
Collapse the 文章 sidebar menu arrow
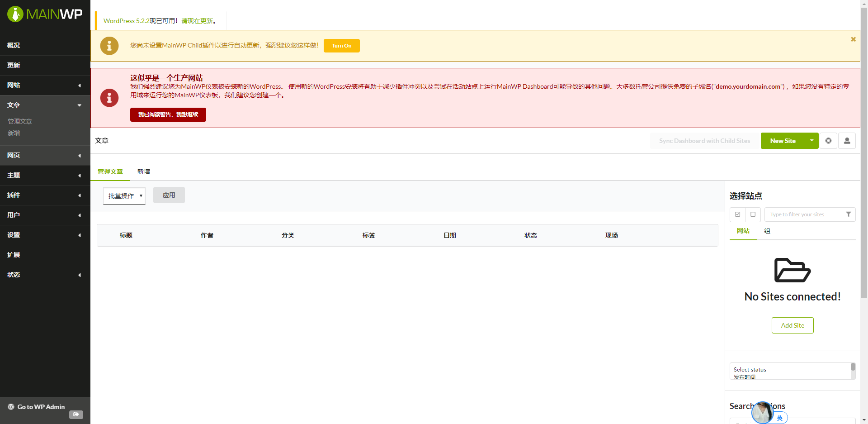click(x=80, y=105)
